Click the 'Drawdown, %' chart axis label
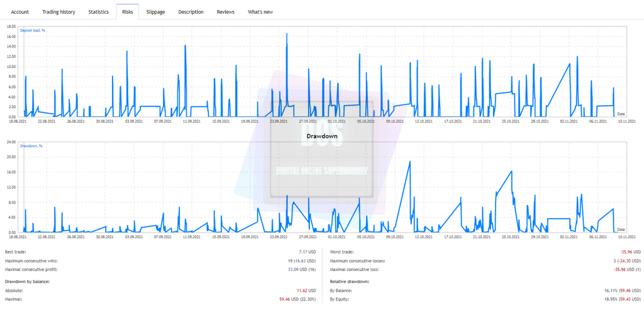The width and height of the screenshot is (644, 310). click(x=31, y=145)
